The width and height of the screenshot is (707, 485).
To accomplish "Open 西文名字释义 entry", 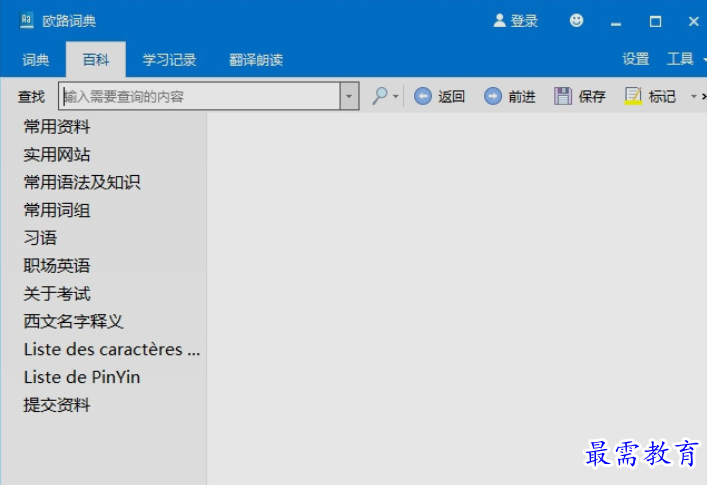I will [x=73, y=321].
